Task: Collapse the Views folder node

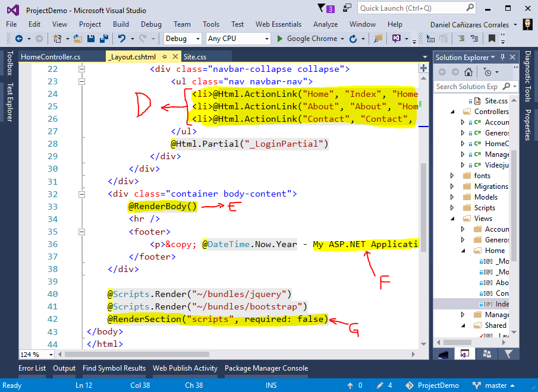Action: click(452, 219)
